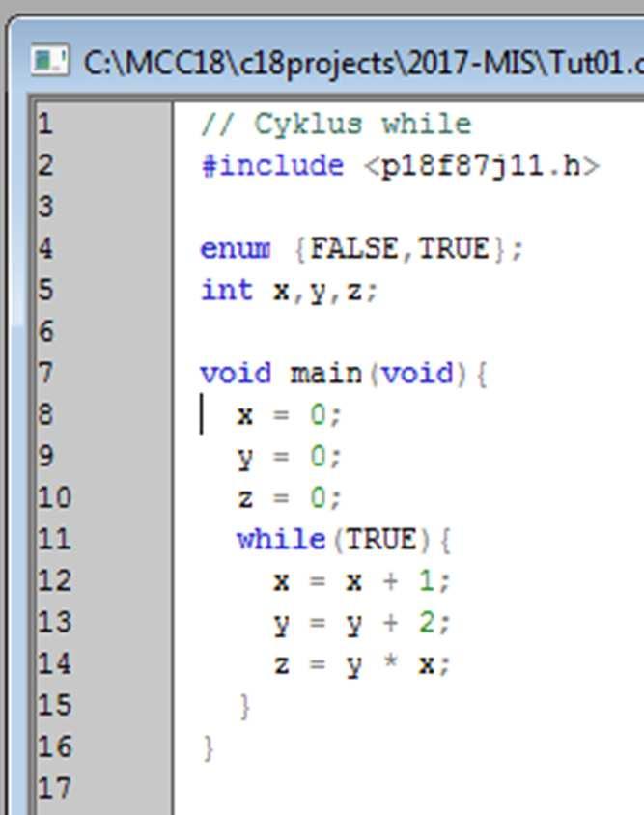Click line number 14 in gutter
The image size is (644, 815).
55,663
